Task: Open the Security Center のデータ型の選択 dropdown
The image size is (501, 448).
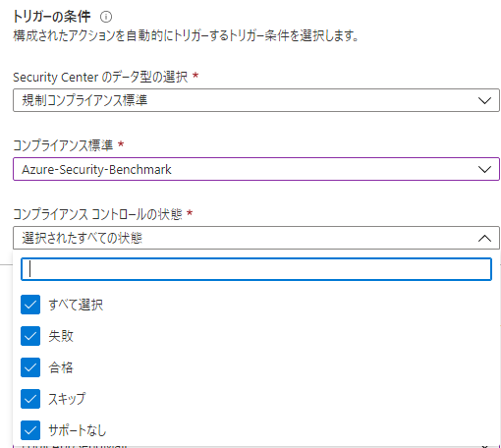Action: pos(256,100)
